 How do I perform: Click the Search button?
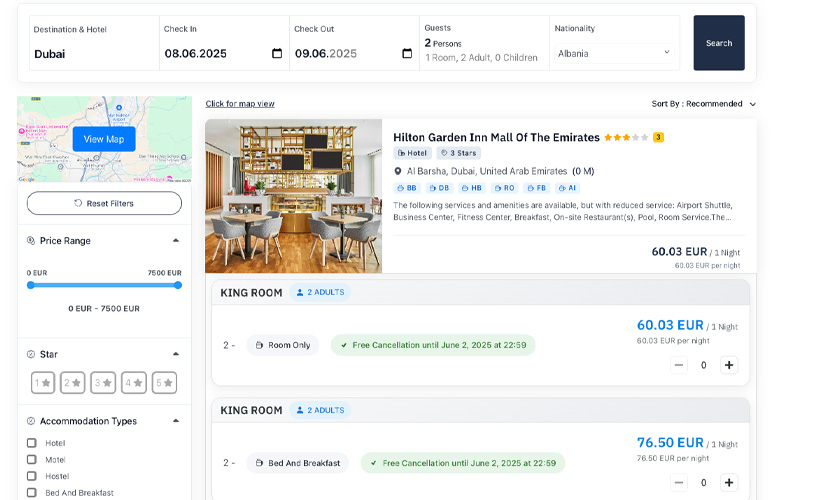[x=718, y=43]
